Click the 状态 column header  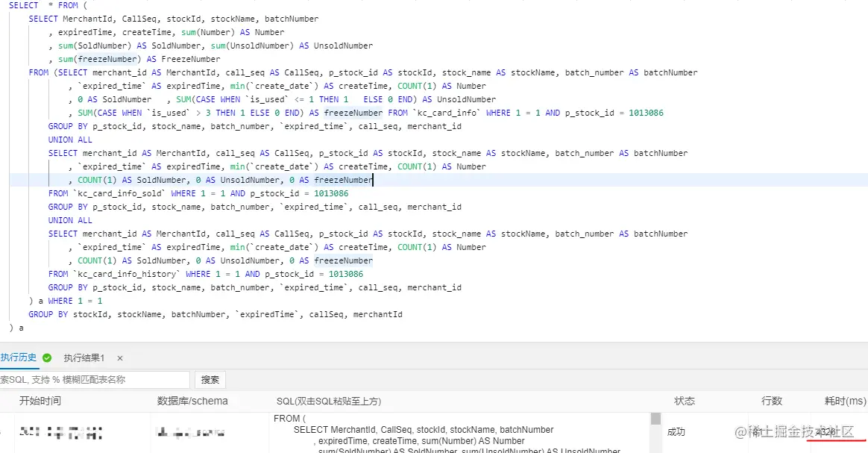pos(685,401)
